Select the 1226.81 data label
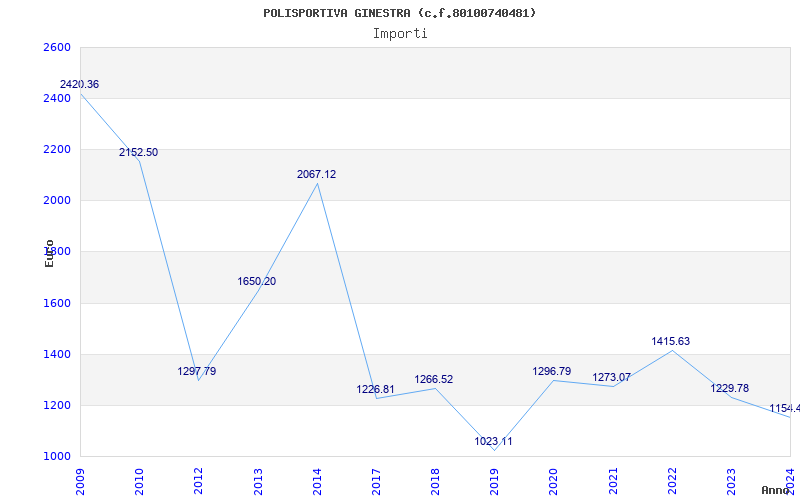800x500 pixels. click(376, 390)
